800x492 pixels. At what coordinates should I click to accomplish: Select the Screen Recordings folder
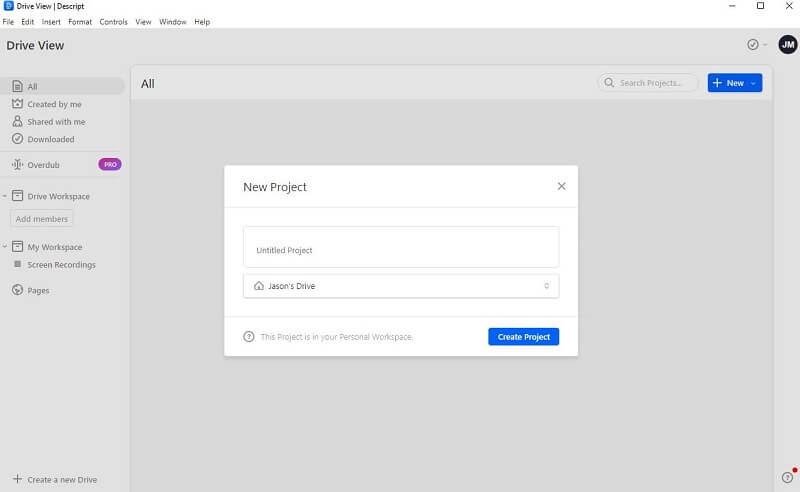(61, 265)
